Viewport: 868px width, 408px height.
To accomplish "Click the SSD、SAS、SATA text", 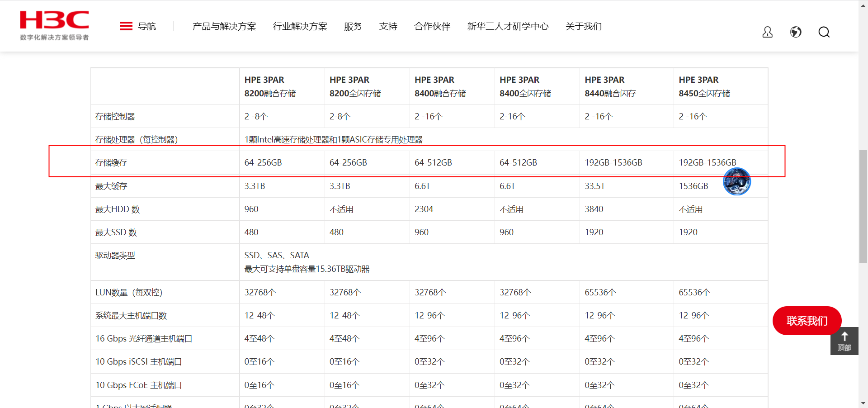I will (277, 255).
